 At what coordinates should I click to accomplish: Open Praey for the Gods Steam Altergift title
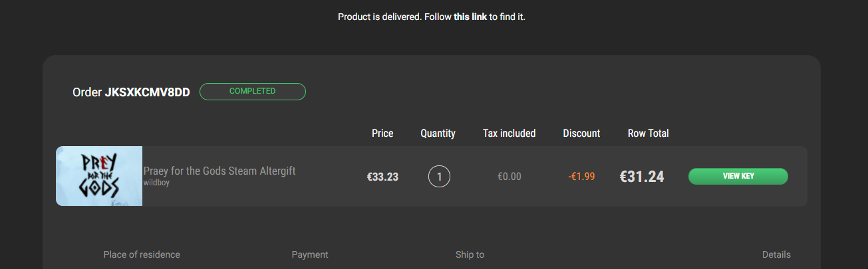coord(219,171)
